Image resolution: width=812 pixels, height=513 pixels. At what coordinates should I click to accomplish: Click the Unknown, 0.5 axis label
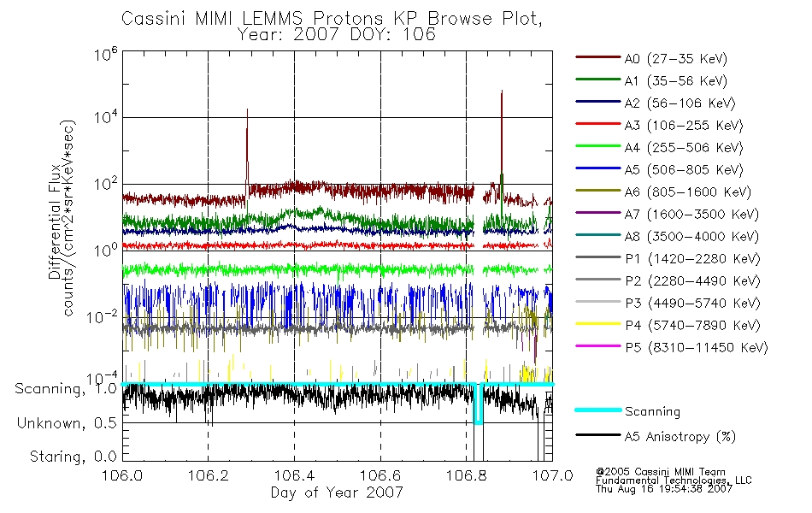tap(67, 423)
